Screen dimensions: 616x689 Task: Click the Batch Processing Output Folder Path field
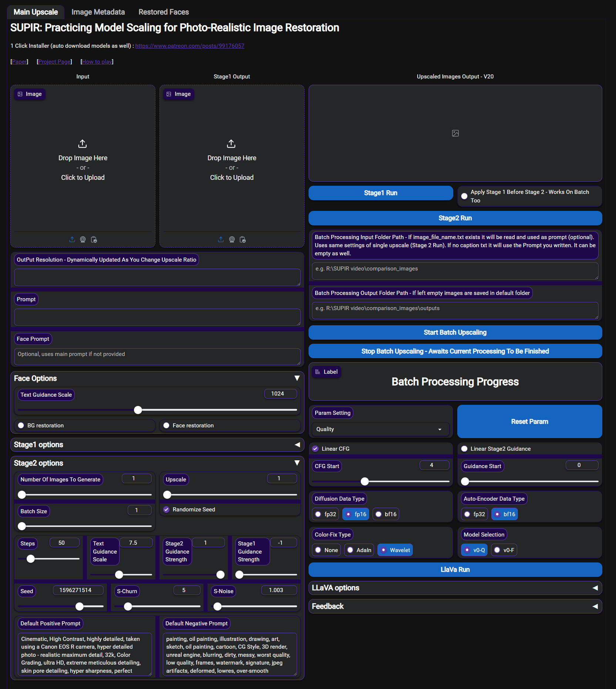455,311
